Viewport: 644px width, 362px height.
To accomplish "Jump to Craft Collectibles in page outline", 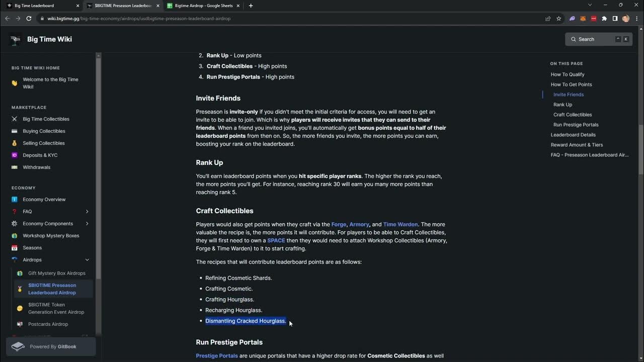I will click(x=573, y=115).
